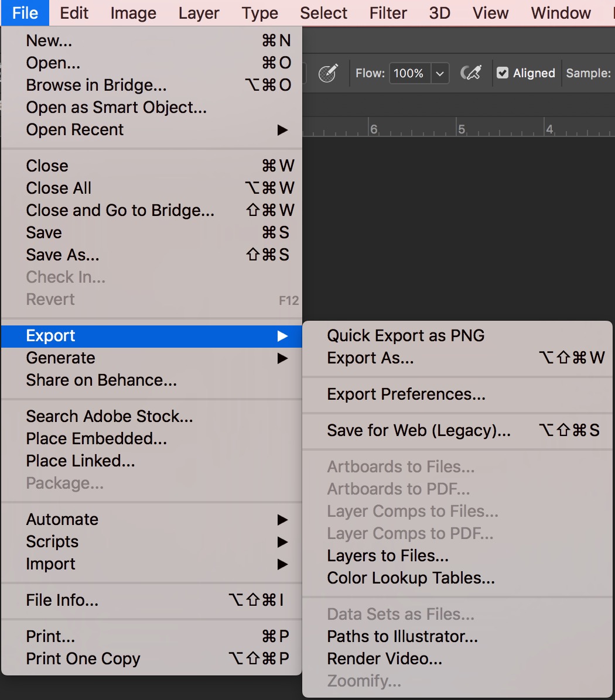The height and width of the screenshot is (700, 615).
Task: Open the Type menu
Action: click(x=259, y=13)
